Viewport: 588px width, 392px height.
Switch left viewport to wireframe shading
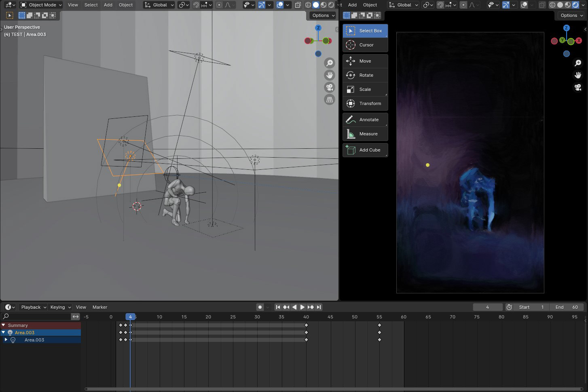coord(308,5)
